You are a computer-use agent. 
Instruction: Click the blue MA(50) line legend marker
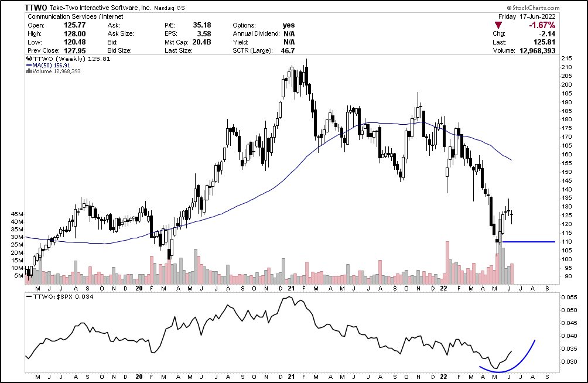click(29, 65)
